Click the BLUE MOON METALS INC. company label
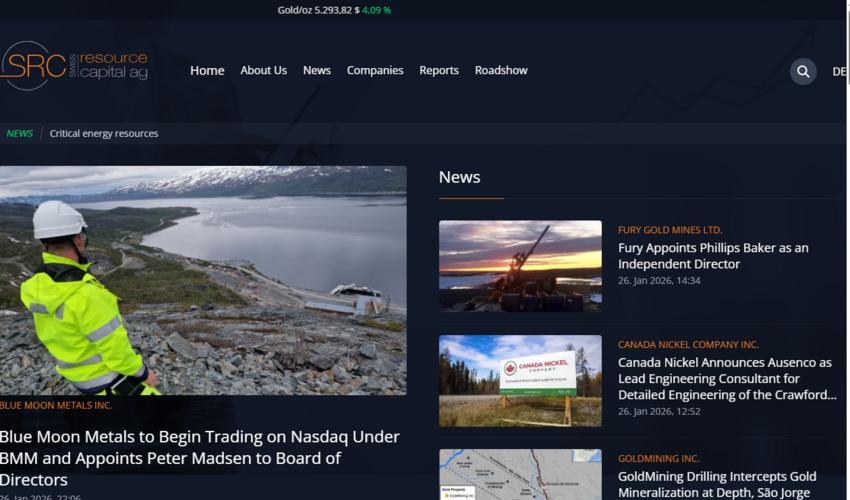The image size is (850, 500). [x=56, y=405]
